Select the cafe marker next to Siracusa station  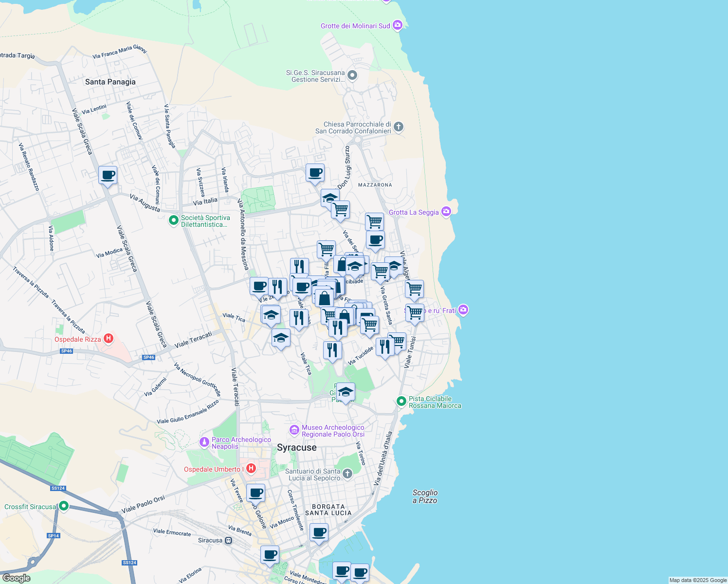tap(270, 555)
